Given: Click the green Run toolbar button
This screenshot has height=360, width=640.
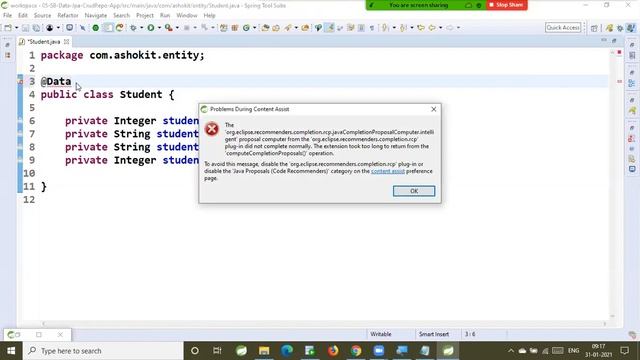Looking at the screenshot, I should [x=151, y=28].
